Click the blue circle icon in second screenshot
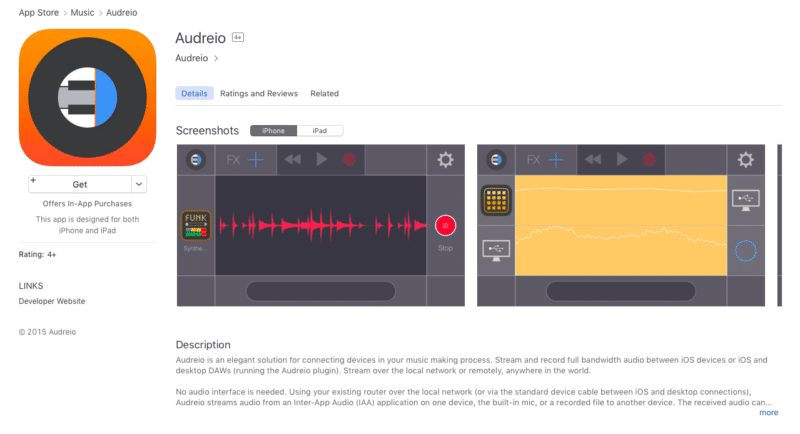Viewport: 800px width, 434px height. click(745, 250)
